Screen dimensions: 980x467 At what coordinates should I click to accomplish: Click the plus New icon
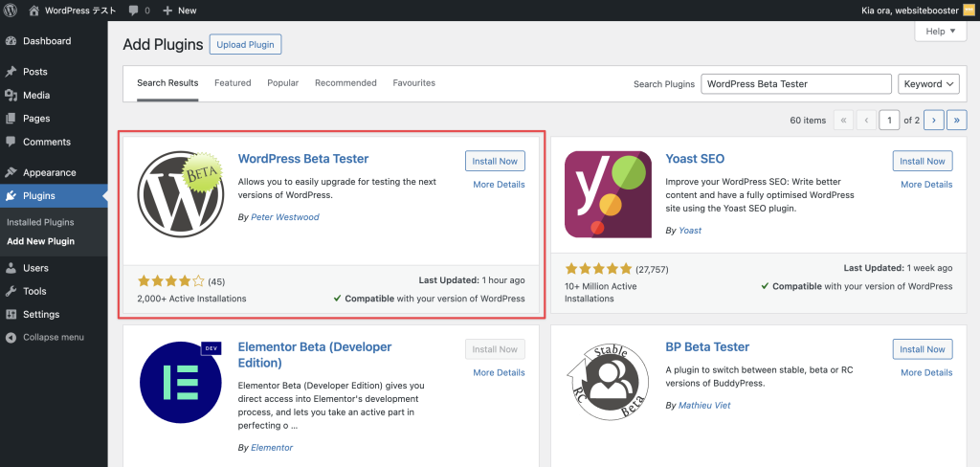167,11
